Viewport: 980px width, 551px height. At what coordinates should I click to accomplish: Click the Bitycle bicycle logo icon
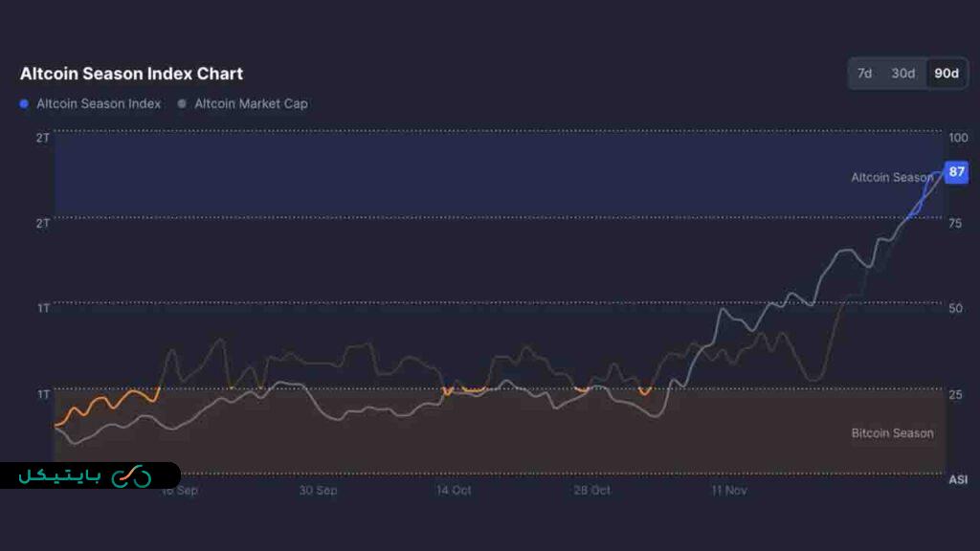[131, 475]
